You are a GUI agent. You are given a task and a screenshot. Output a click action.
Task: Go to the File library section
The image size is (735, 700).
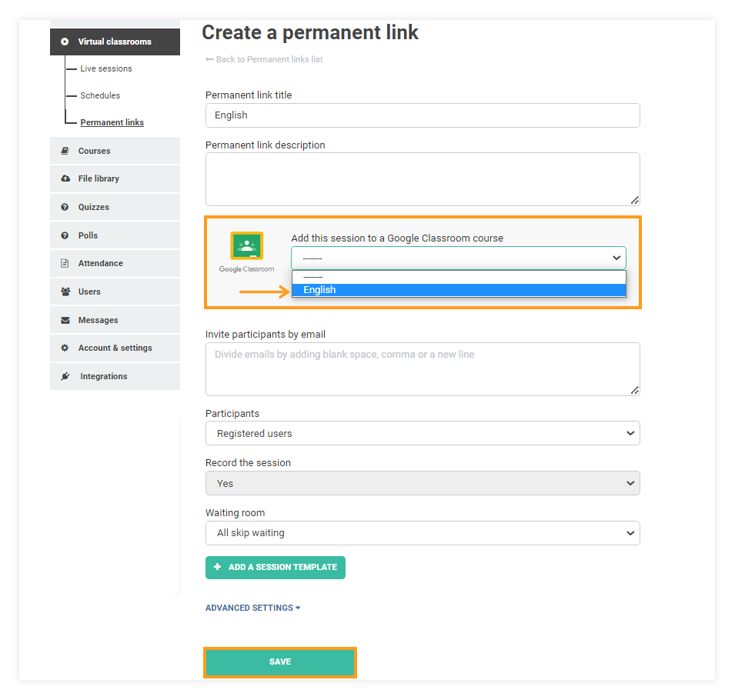[115, 178]
